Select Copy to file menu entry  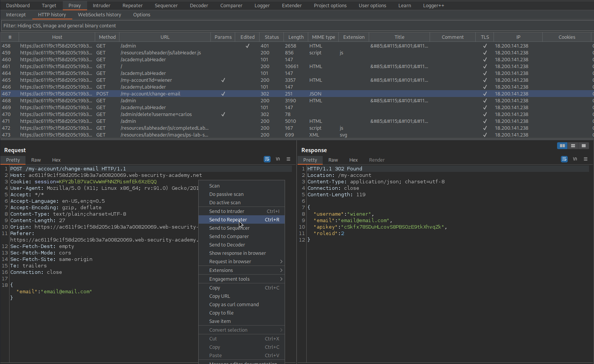click(x=242, y=313)
